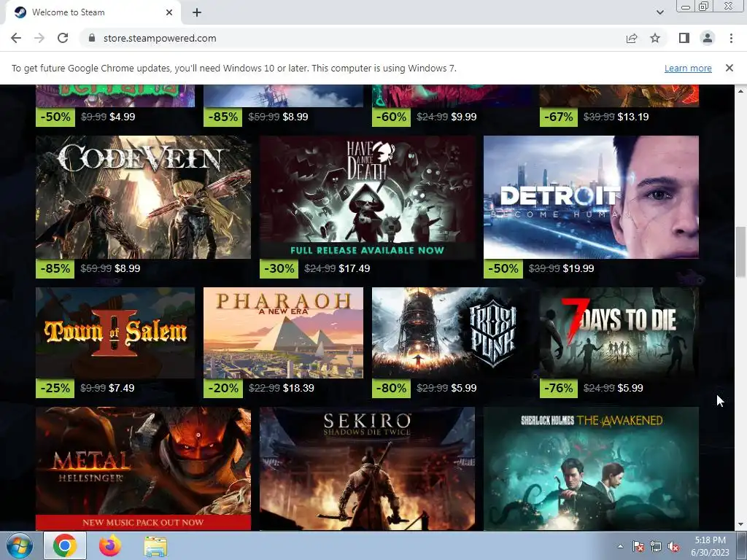
Task: Open Learn more about Chrome updates
Action: point(688,68)
